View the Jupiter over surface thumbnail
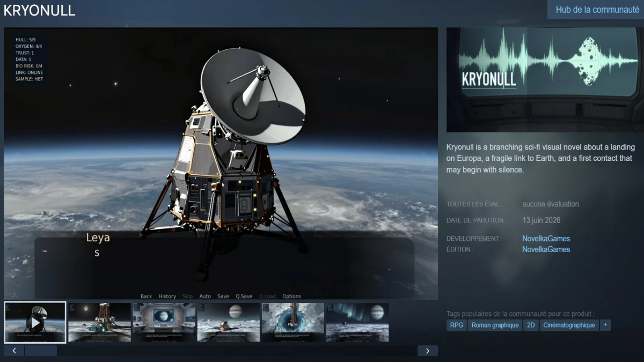Image resolution: width=644 pixels, height=362 pixels. (229, 322)
